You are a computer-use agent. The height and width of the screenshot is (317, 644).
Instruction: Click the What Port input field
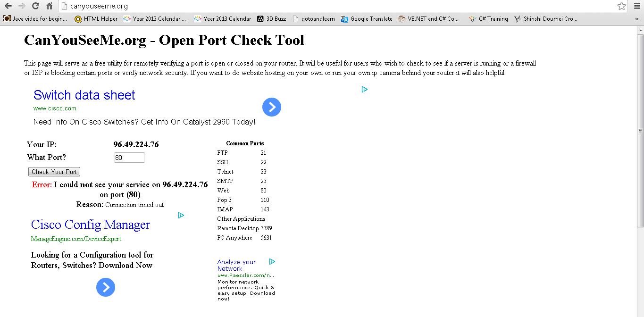click(129, 158)
